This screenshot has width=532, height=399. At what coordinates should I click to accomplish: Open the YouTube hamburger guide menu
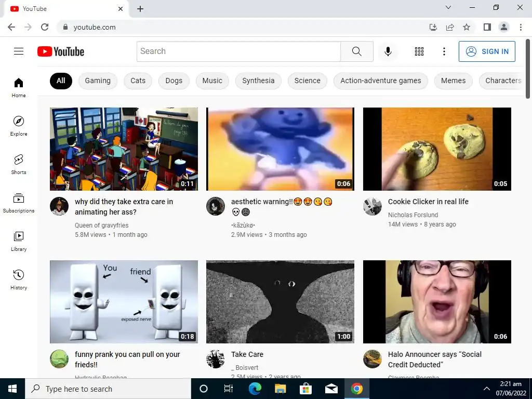[19, 51]
